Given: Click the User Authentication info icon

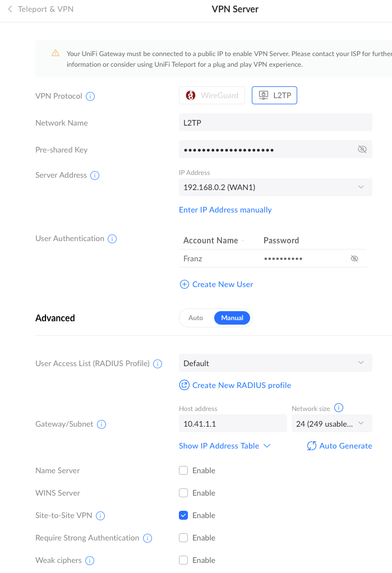Looking at the screenshot, I should (x=112, y=239).
